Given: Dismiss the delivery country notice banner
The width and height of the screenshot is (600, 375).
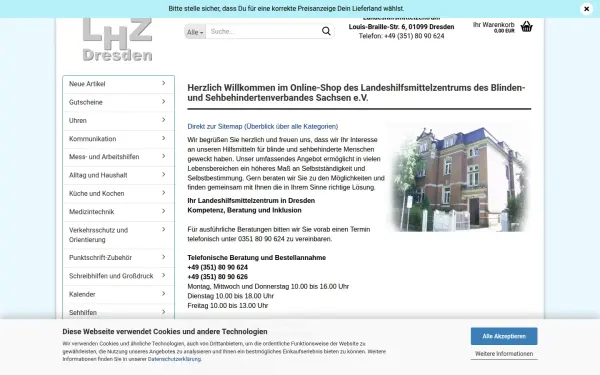Looking at the screenshot, I should point(586,8).
